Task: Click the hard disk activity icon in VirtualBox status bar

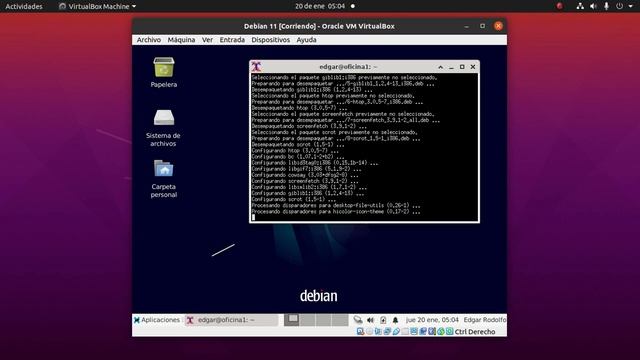Action: (x=360, y=331)
